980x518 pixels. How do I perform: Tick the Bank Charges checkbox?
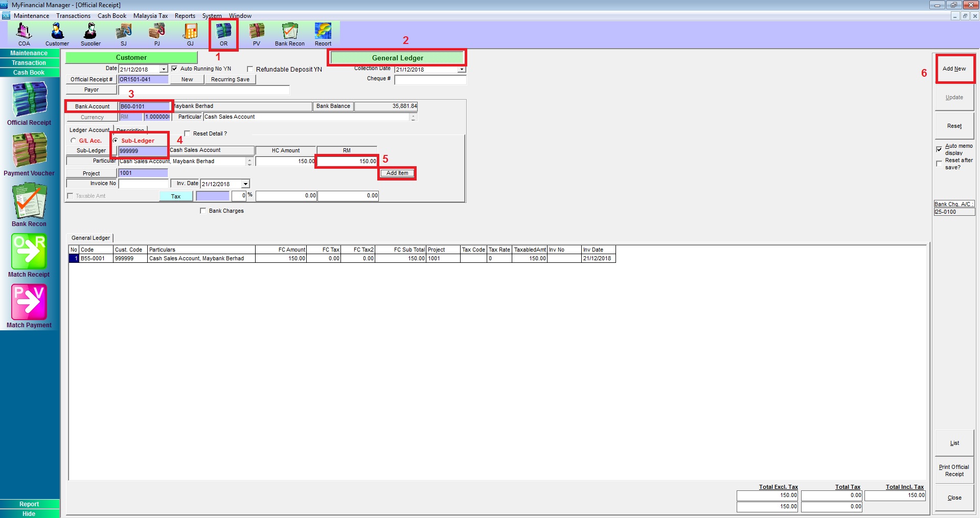[x=203, y=211]
